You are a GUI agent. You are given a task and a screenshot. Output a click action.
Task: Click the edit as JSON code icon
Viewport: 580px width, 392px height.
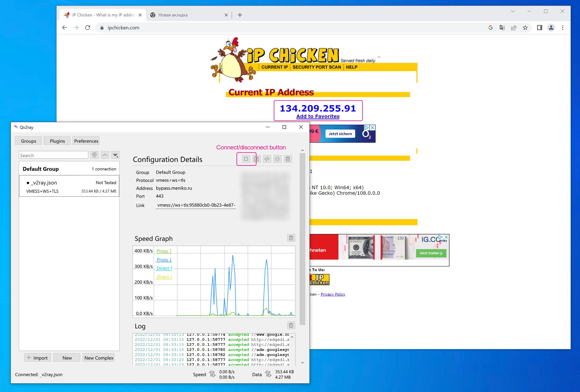click(267, 159)
